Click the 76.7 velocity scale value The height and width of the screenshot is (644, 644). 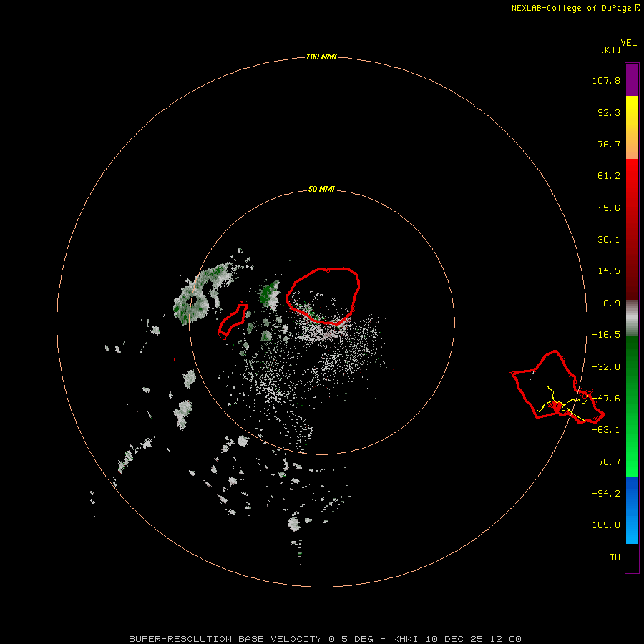point(609,144)
